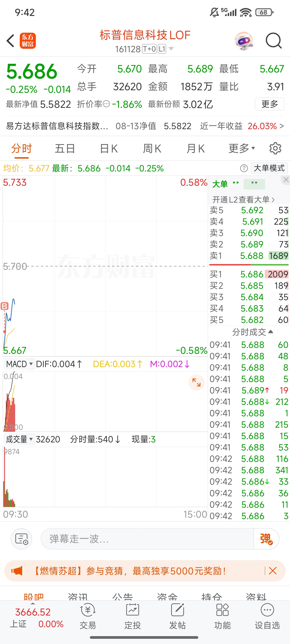Switch to 日K tab

109,148
